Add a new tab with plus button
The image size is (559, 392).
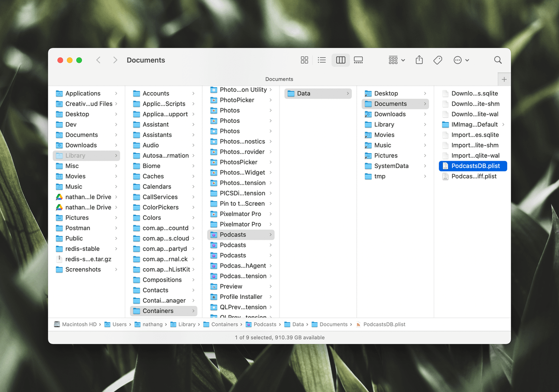tap(504, 80)
